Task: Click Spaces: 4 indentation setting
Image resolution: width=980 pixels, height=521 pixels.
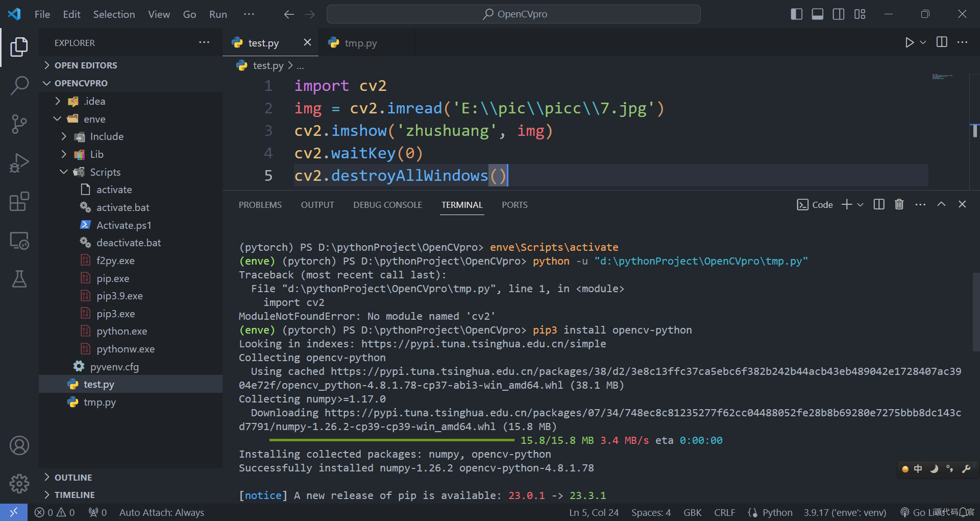Action: click(x=651, y=512)
